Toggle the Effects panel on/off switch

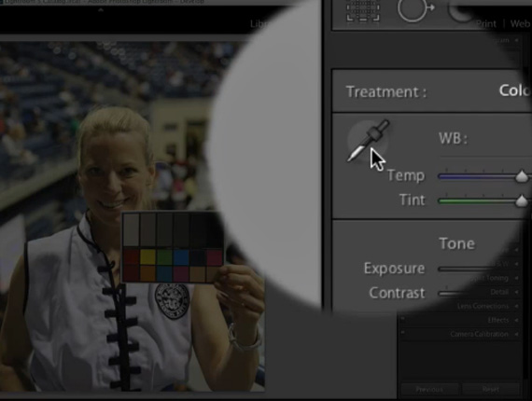pos(402,319)
